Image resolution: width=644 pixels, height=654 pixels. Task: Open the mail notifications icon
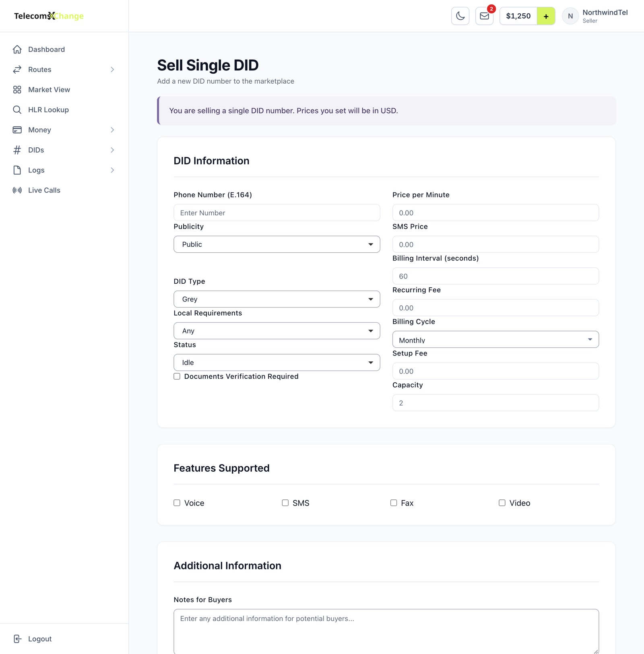pos(484,16)
